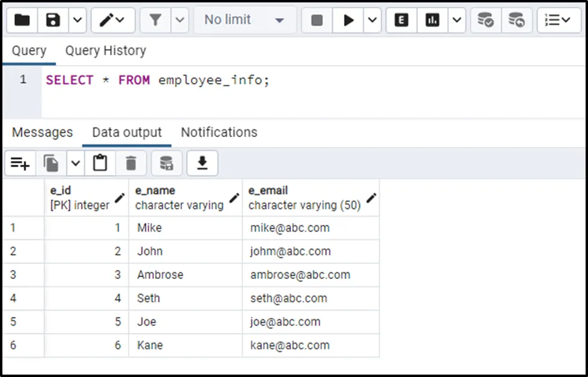
Task: Click the Execute query play button
Action: (x=349, y=20)
